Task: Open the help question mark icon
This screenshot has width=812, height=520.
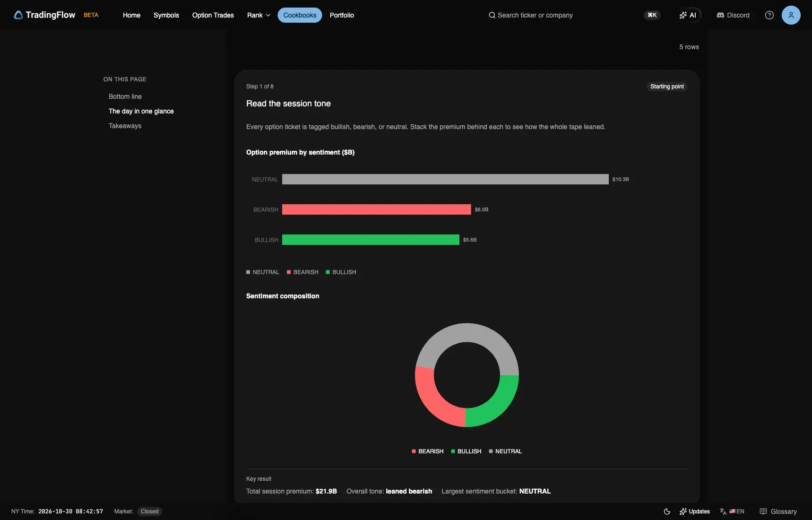Action: coord(769,15)
